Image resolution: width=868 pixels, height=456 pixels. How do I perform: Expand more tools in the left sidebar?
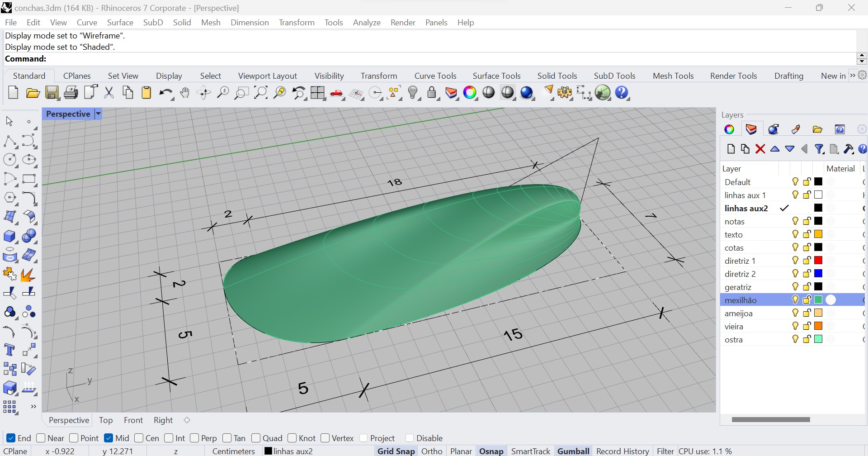[x=33, y=407]
